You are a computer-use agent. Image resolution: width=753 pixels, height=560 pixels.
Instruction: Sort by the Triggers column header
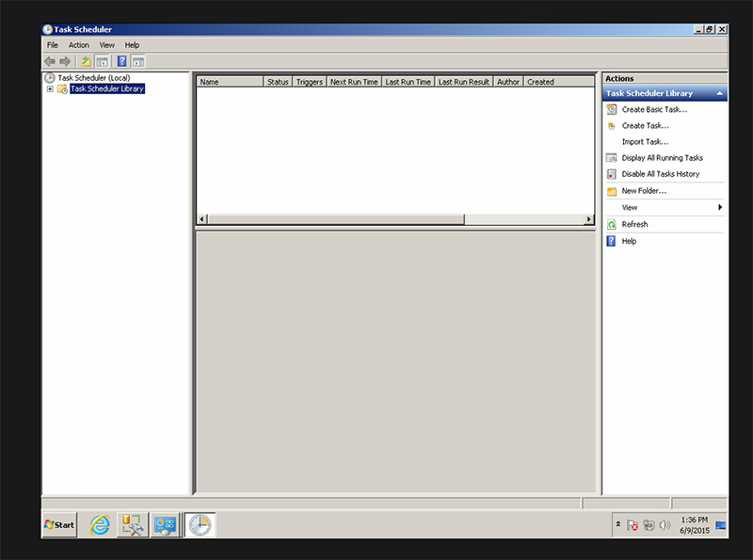(x=310, y=82)
